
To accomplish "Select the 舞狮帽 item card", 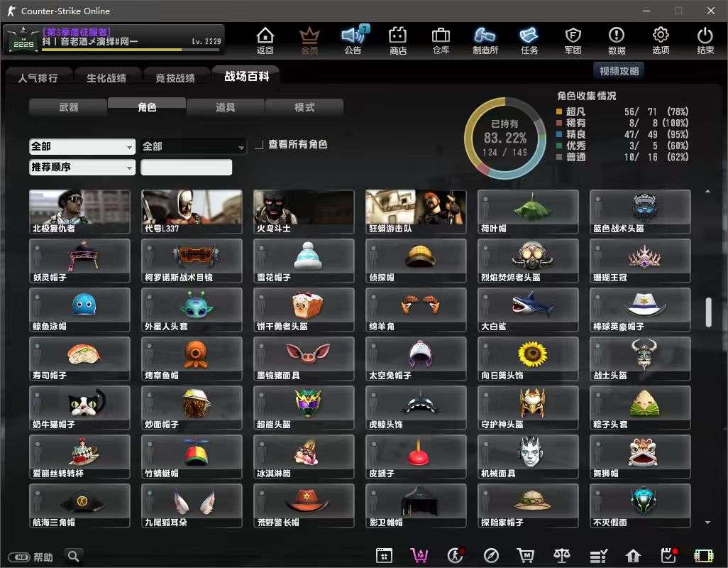I will click(x=640, y=457).
